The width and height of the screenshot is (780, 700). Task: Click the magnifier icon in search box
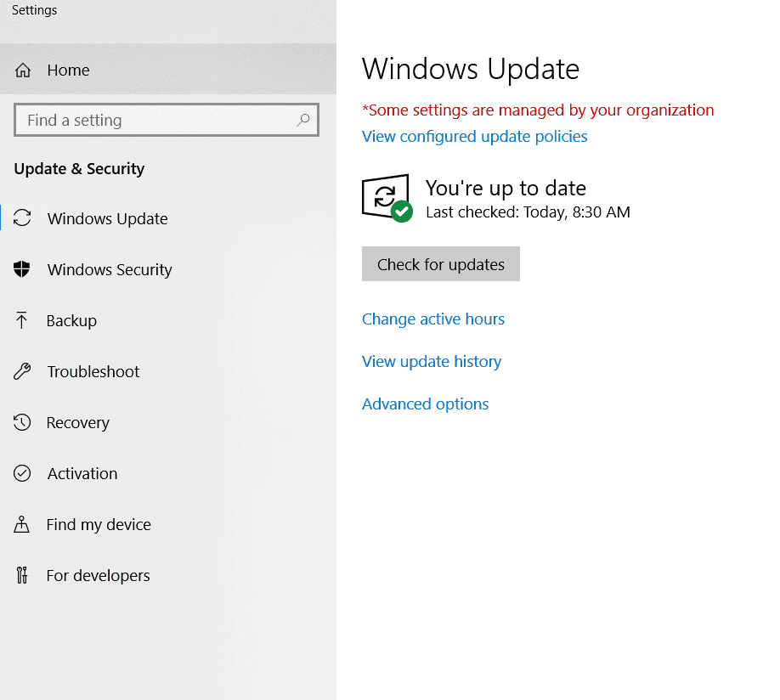[x=302, y=121]
